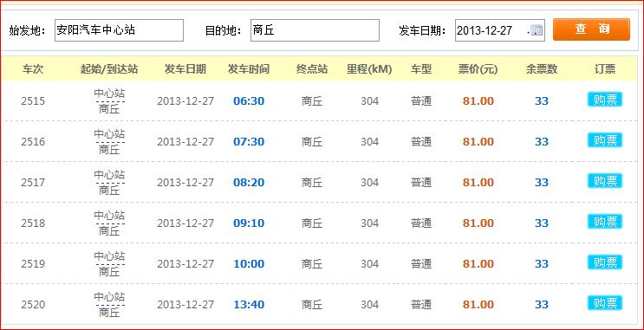
Task: Click departure time 13:40
Action: click(x=249, y=305)
